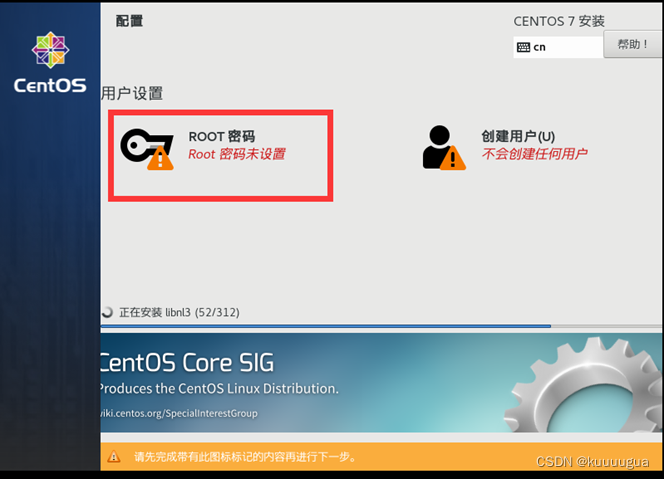Click the installation progress bar
Viewport: 664px width, 479px height.
381,326
